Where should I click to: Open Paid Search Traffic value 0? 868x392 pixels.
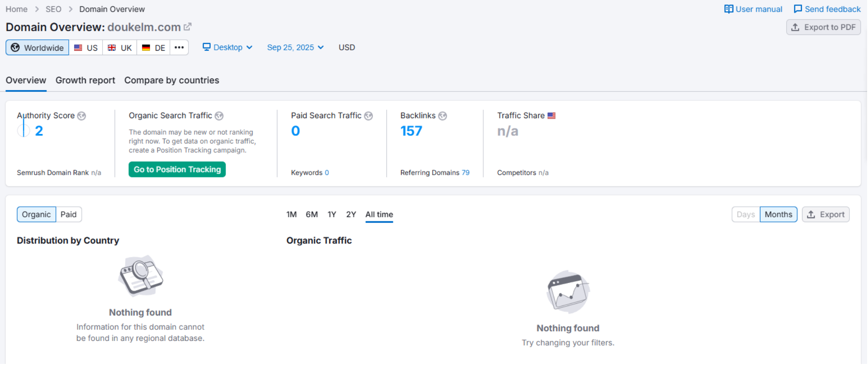point(296,131)
